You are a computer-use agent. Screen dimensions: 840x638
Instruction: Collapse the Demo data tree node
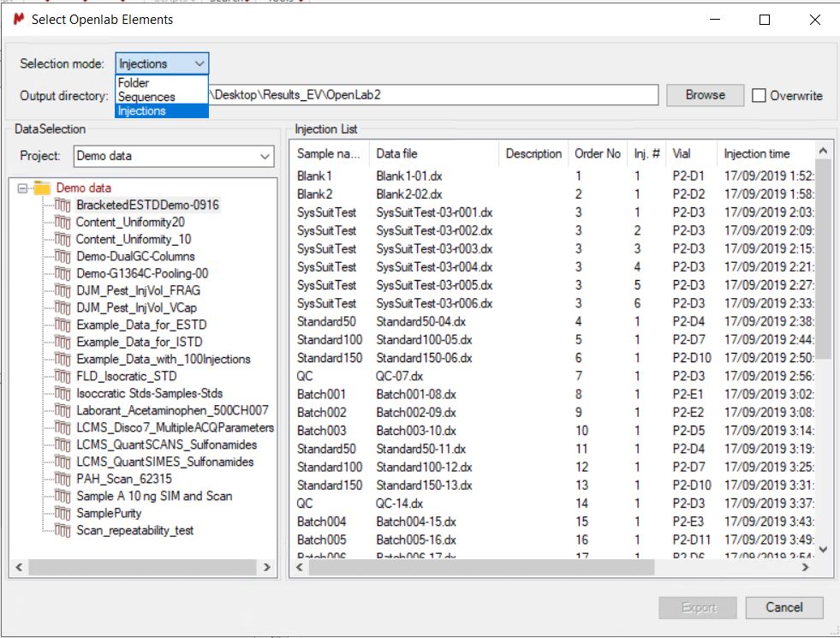[x=22, y=188]
